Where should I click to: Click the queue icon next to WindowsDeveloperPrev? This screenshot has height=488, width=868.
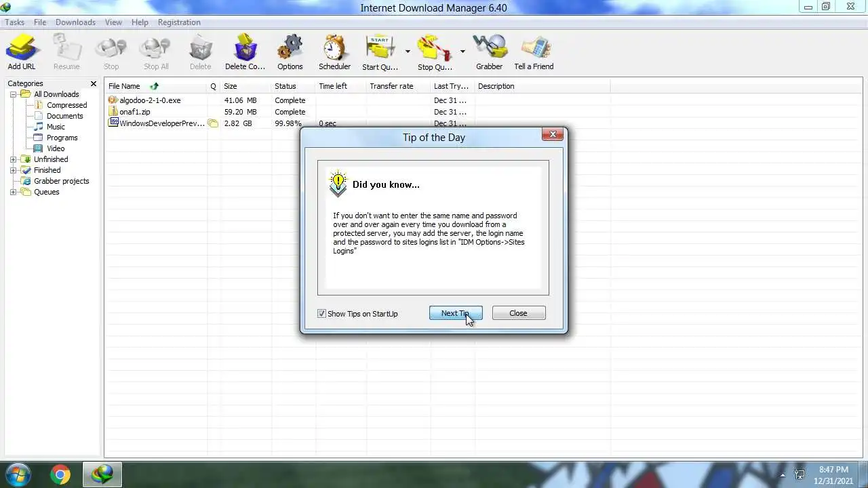(213, 123)
